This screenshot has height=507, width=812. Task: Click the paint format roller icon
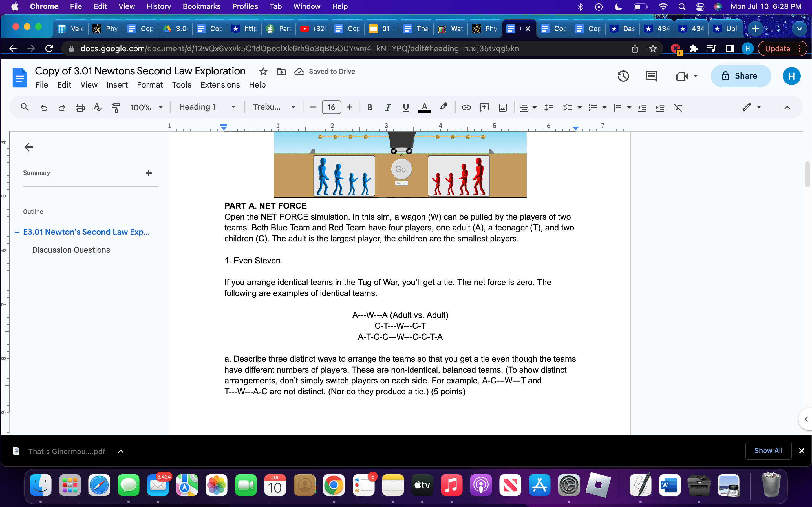pos(115,107)
